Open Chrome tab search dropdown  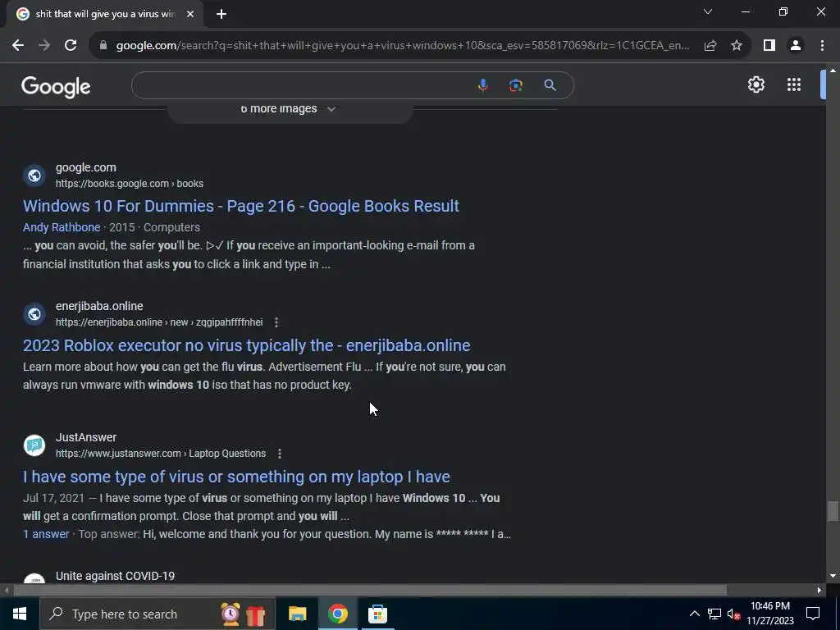coord(708,11)
